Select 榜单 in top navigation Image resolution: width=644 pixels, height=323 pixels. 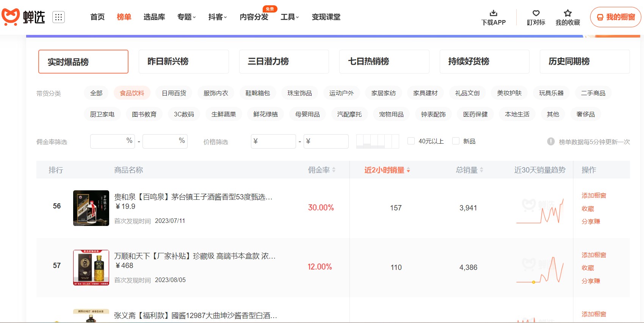[x=124, y=17]
